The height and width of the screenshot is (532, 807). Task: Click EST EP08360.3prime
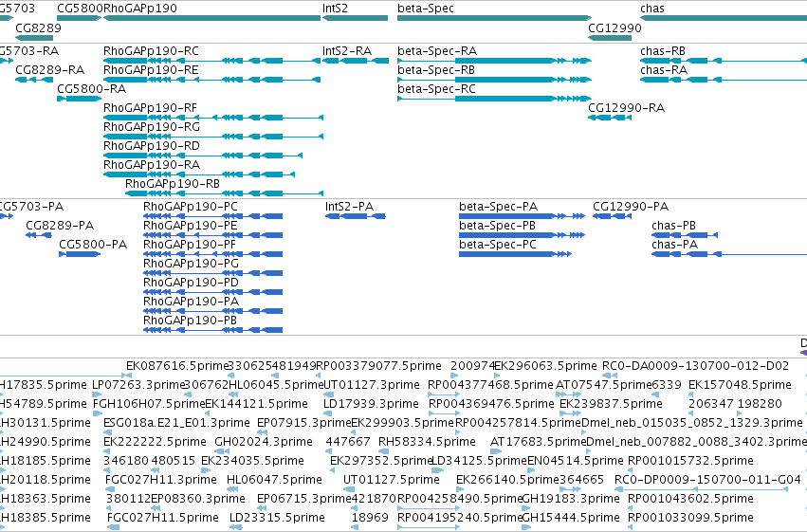point(197,500)
